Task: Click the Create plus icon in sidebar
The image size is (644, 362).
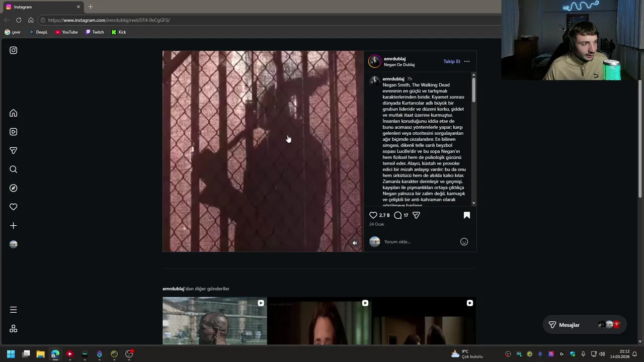Action: click(14, 226)
